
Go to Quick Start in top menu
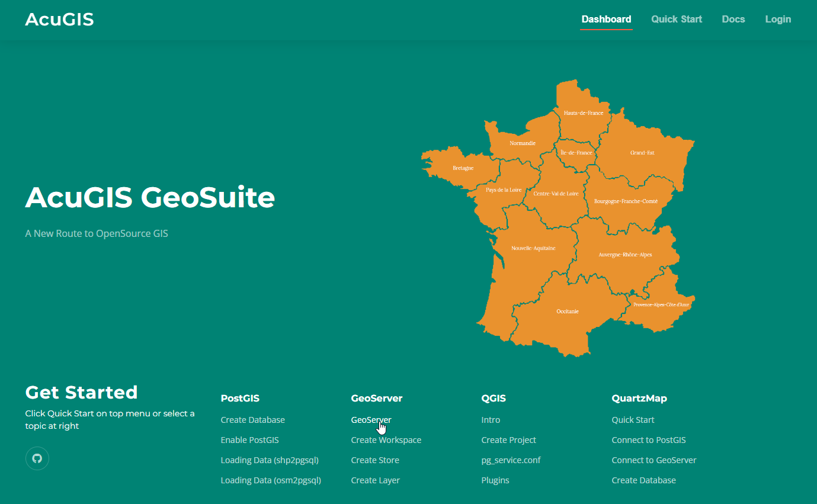(677, 19)
